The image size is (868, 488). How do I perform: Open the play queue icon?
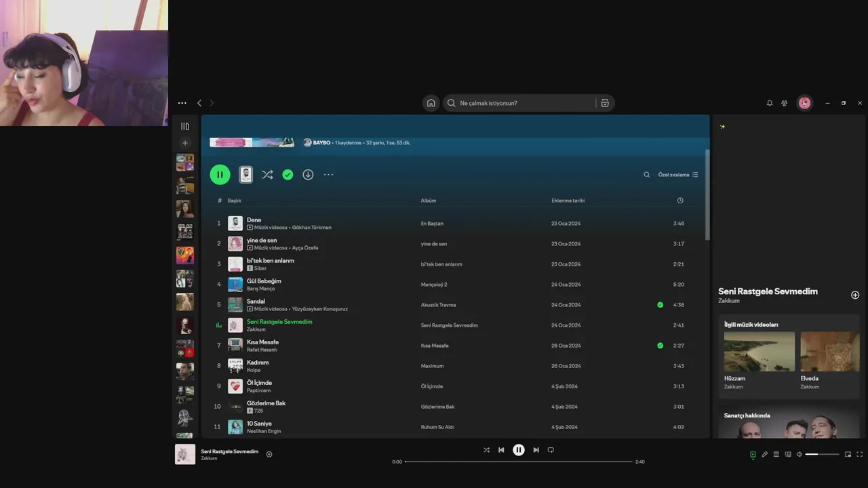(x=776, y=454)
